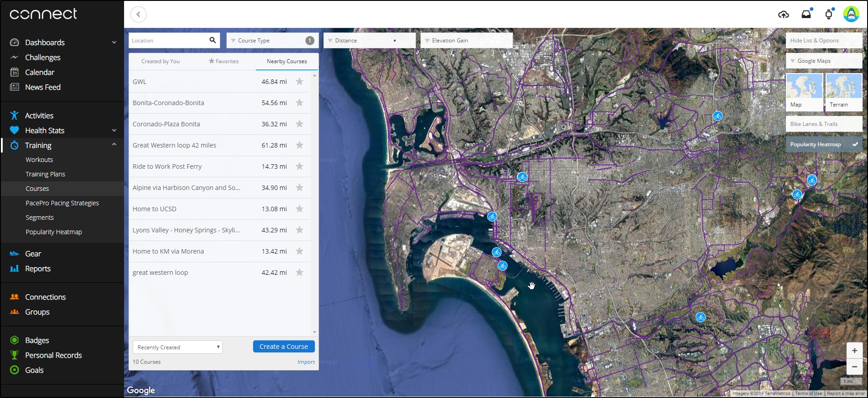Open the notifications inbox icon
868x398 pixels.
click(x=806, y=14)
